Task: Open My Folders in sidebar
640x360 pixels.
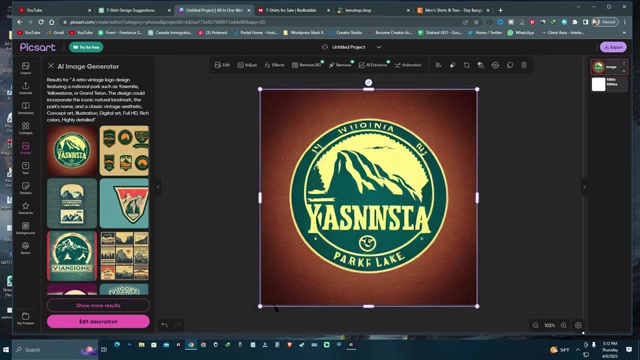Action: click(25, 319)
